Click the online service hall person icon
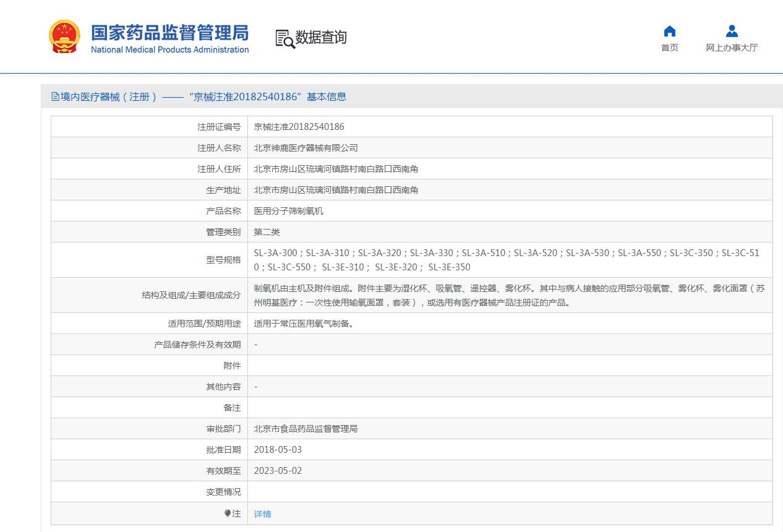This screenshot has height=532, width=783. 732,32
